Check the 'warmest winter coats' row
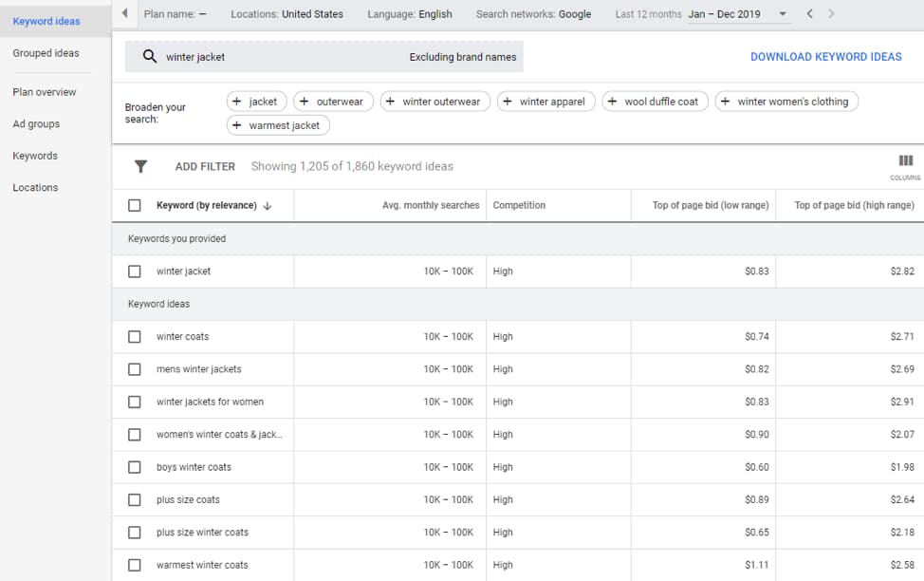The width and height of the screenshot is (924, 581). point(135,565)
